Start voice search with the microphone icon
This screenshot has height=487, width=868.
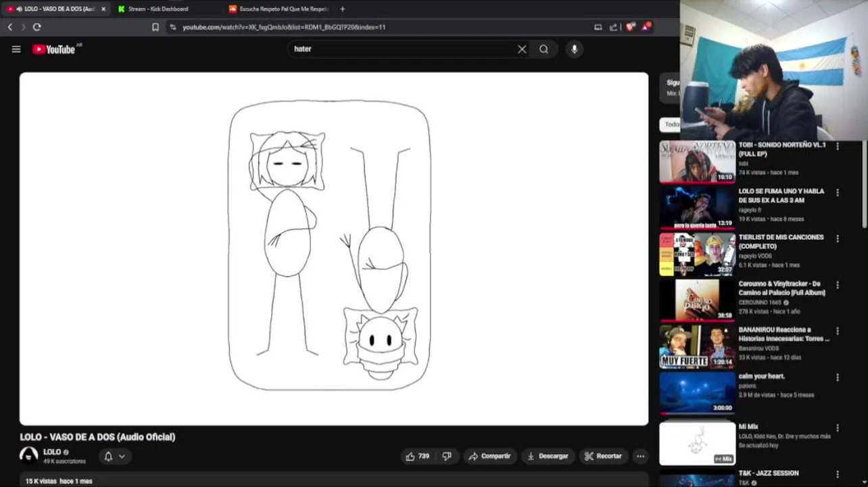[x=574, y=49]
